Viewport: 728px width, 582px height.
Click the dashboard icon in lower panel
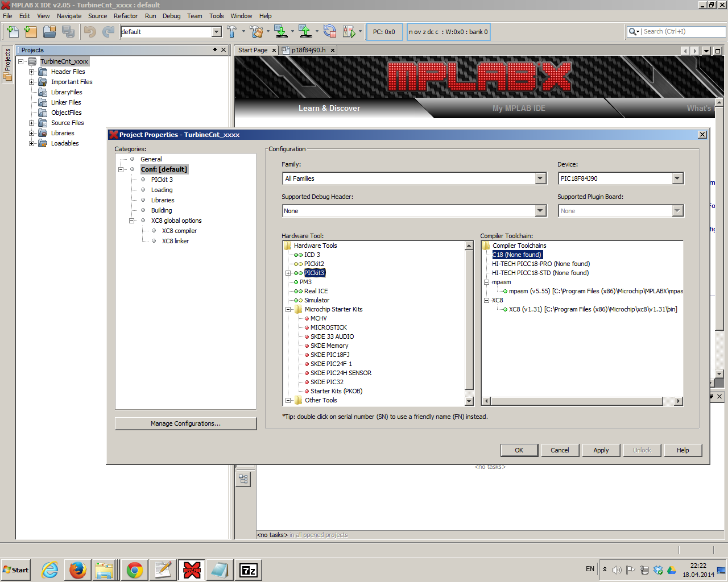click(243, 479)
